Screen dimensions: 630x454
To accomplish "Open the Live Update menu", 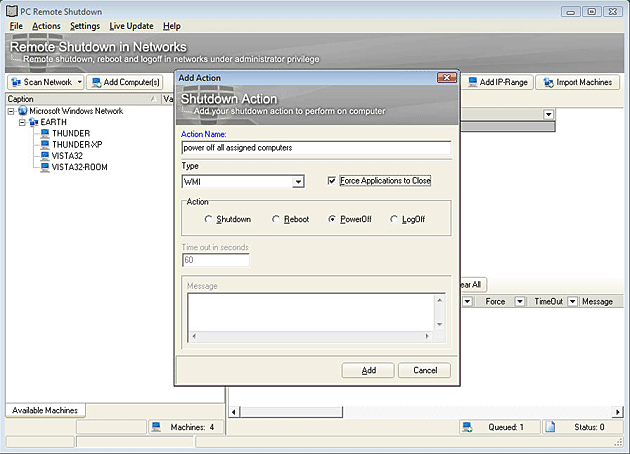I will (x=131, y=25).
